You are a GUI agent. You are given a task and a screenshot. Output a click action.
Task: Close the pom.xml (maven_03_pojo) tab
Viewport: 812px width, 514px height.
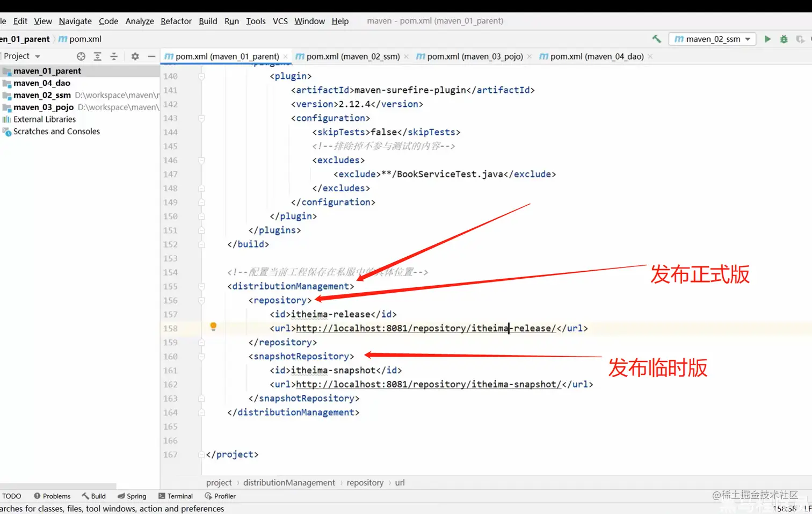coord(530,56)
